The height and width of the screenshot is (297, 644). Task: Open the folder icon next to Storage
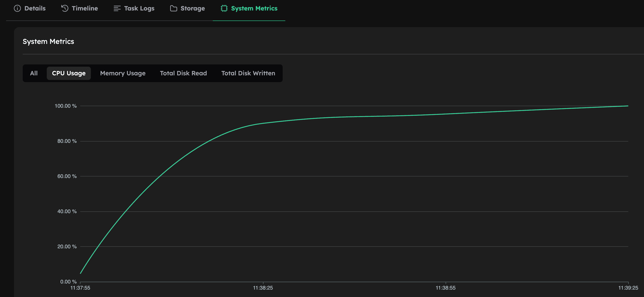(173, 8)
